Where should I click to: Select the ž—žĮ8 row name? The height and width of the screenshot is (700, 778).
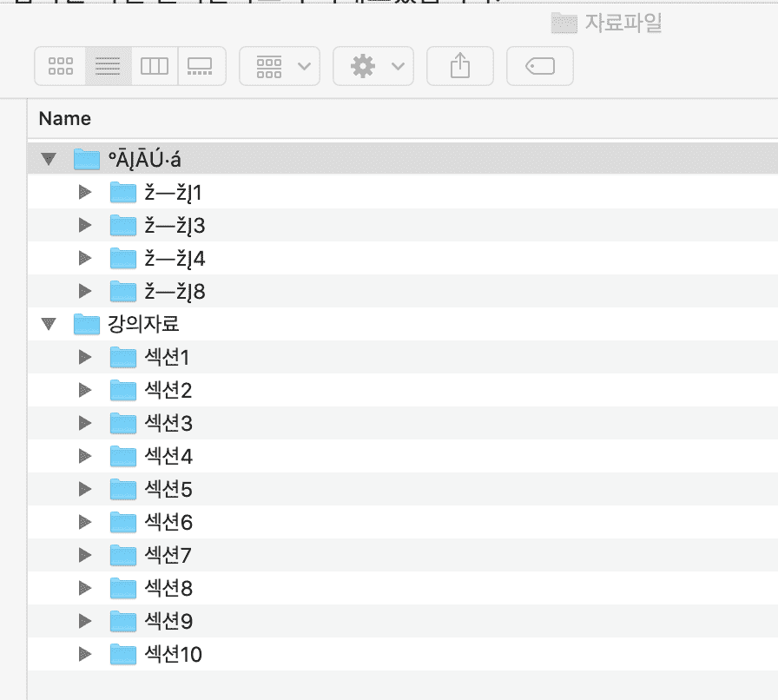coord(175,292)
